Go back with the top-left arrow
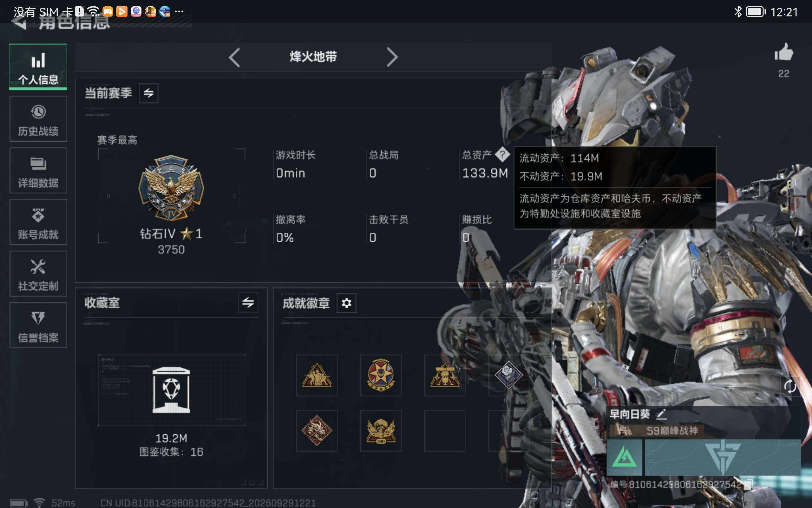The height and width of the screenshot is (508, 812). (19, 23)
